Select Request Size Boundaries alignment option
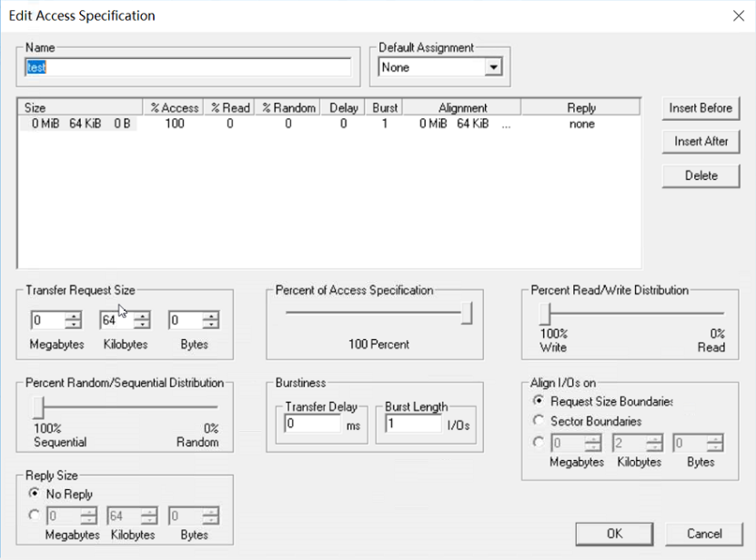Viewport: 756px width, 560px height. coord(539,401)
